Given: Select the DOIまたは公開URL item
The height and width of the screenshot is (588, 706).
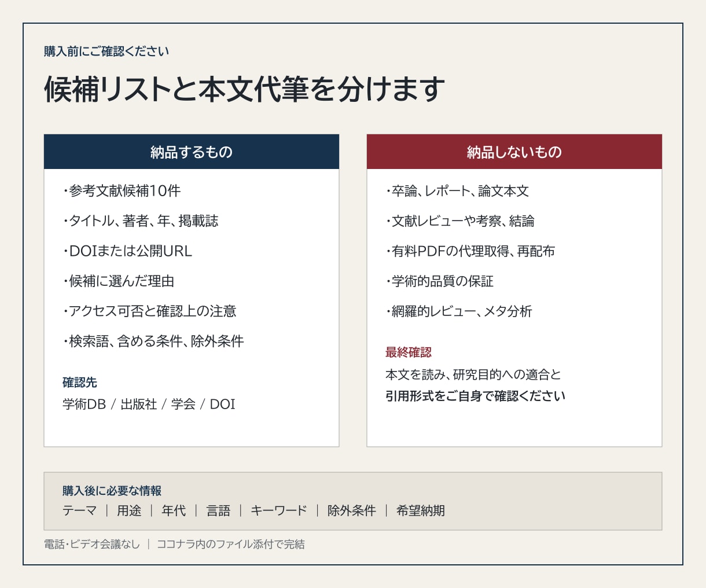Looking at the screenshot, I should click(x=127, y=251).
